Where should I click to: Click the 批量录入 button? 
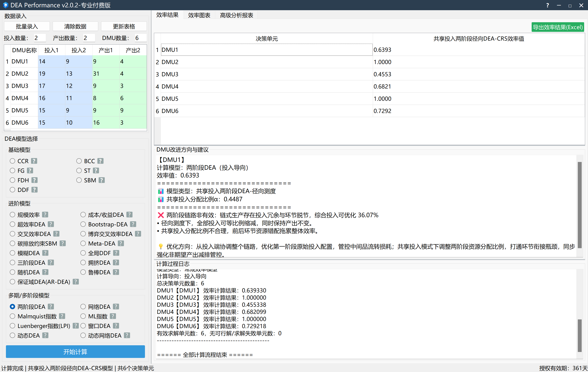tap(27, 26)
